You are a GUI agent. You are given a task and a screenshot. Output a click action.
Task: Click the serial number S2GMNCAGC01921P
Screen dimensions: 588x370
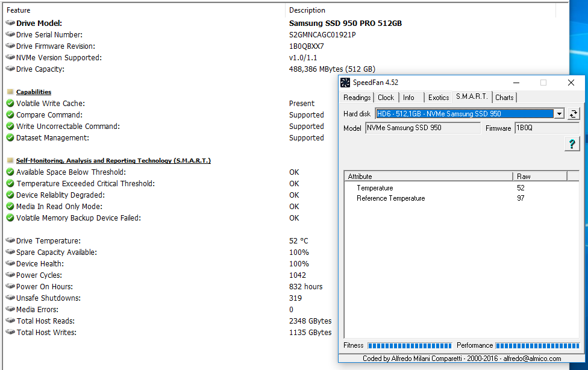pos(322,35)
